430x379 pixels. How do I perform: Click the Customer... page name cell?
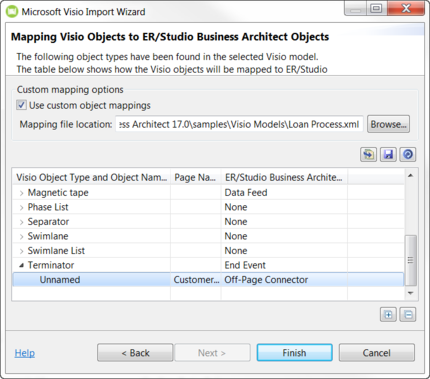click(x=196, y=280)
